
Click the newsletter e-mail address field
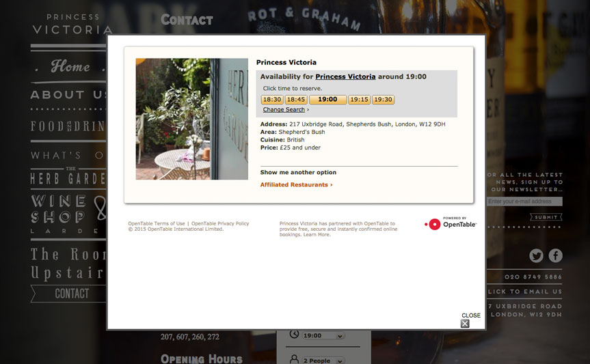524,201
